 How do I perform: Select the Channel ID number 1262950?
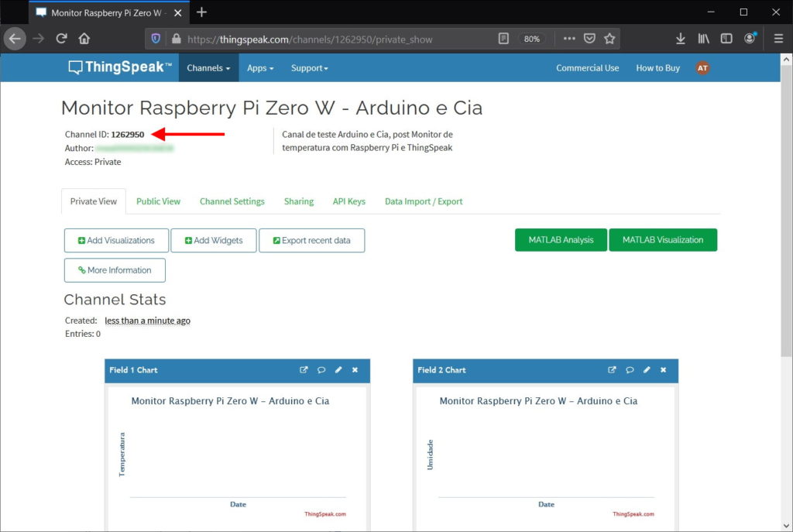pyautogui.click(x=128, y=135)
